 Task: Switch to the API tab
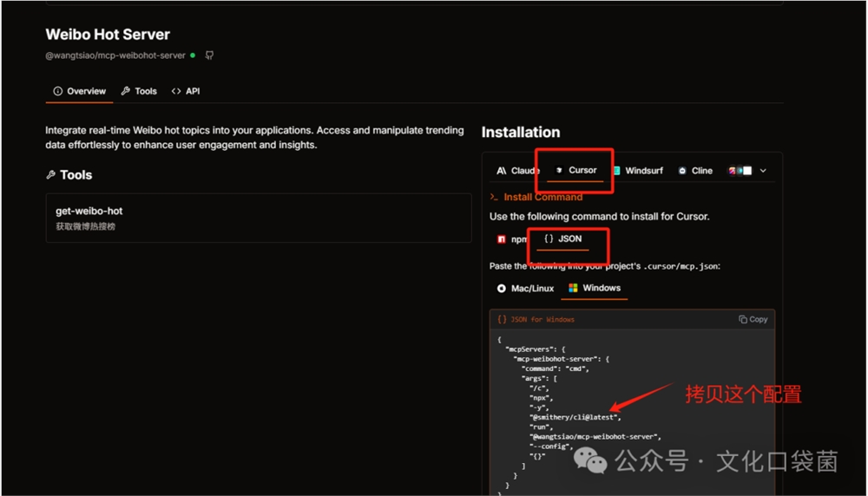click(x=186, y=91)
